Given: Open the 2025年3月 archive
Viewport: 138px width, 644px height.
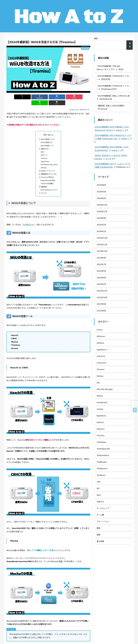Looking at the screenshot, I should point(113,192).
